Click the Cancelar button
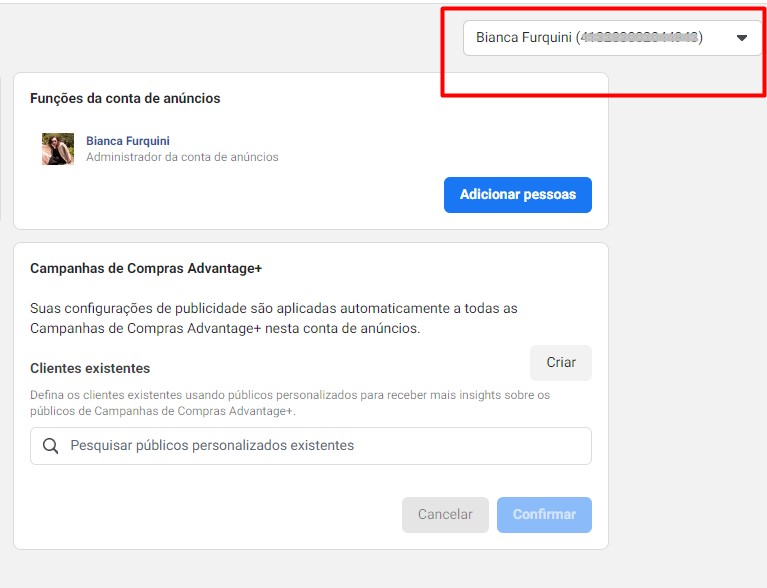This screenshot has height=588, width=767. click(445, 515)
